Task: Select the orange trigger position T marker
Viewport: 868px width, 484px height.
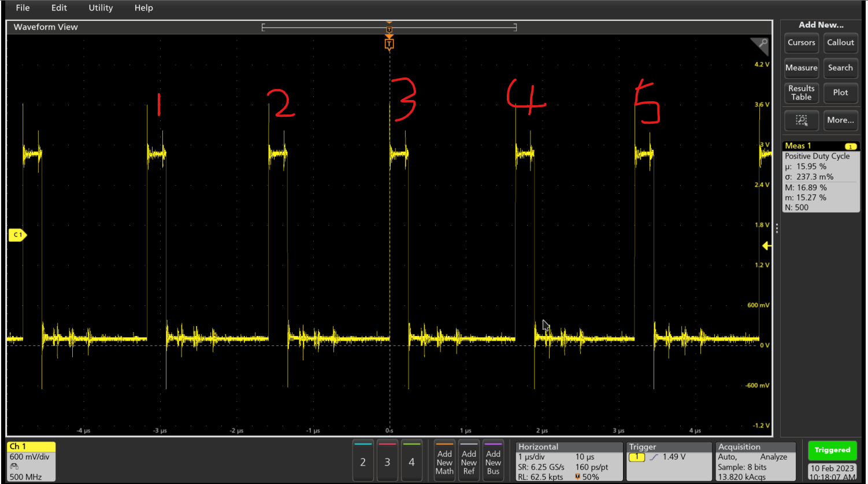Action: click(x=389, y=44)
